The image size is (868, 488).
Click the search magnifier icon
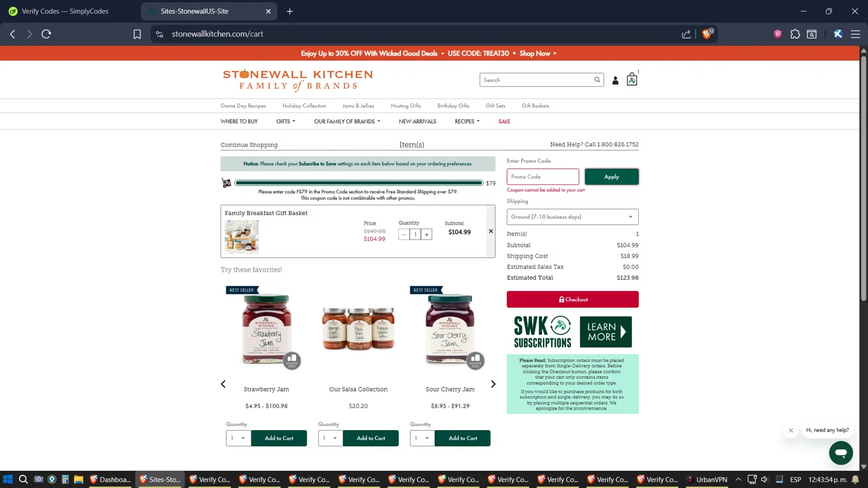(x=597, y=80)
